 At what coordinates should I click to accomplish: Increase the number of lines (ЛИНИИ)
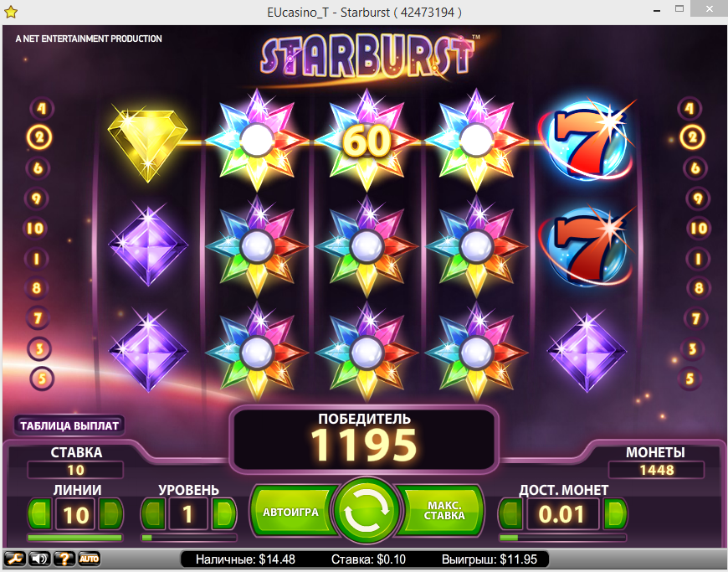[111, 513]
